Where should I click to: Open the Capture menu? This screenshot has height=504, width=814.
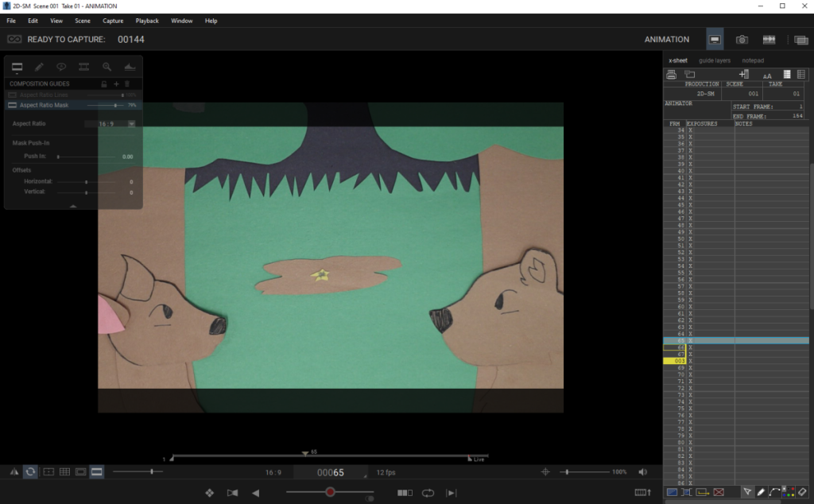coord(113,21)
